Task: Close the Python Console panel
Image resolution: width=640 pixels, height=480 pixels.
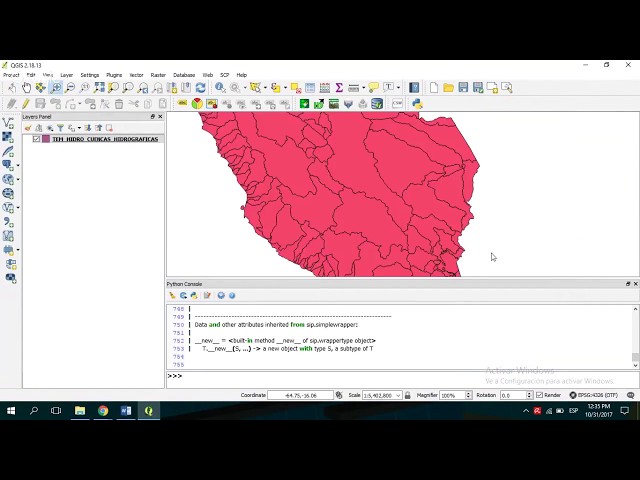Action: click(x=636, y=284)
